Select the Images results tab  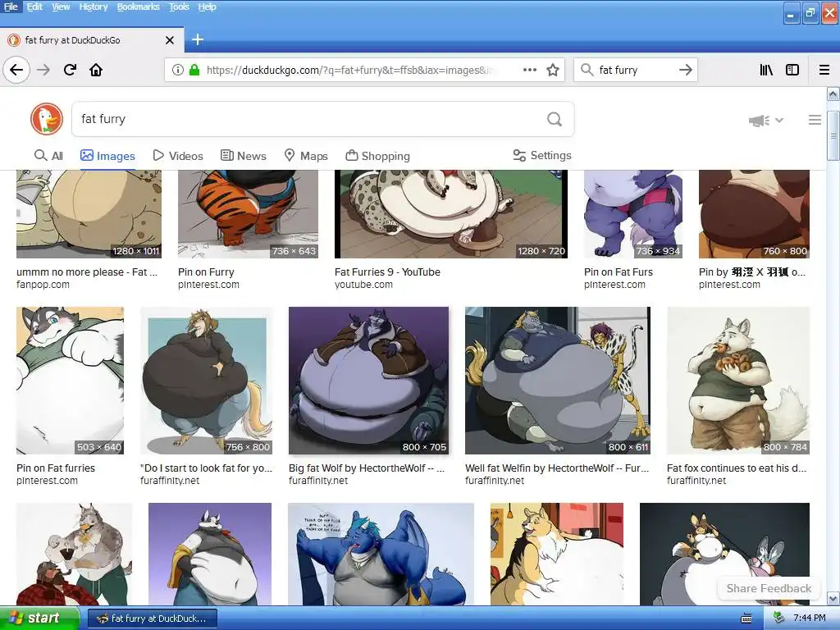click(x=107, y=156)
